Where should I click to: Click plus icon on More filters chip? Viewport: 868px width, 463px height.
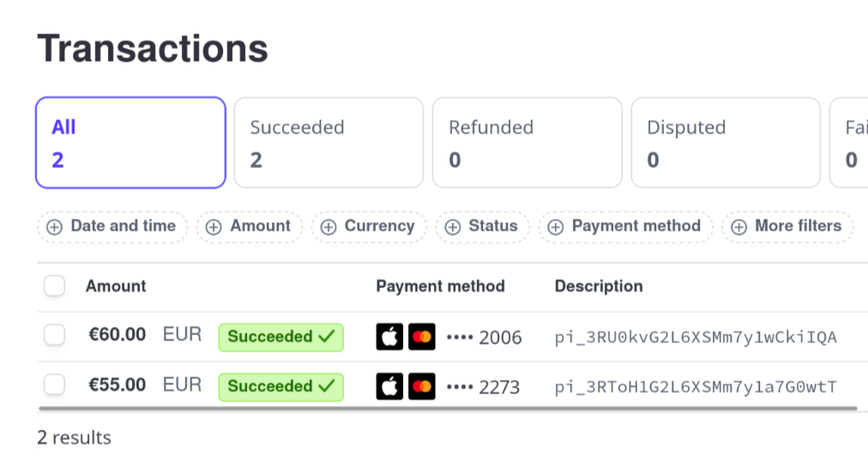tap(739, 227)
